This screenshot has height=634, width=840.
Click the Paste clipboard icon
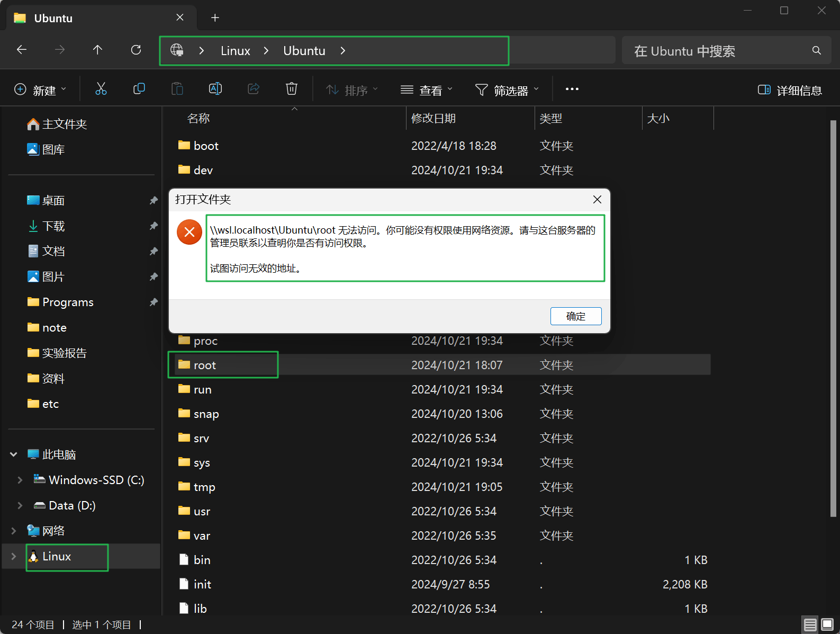pos(177,89)
